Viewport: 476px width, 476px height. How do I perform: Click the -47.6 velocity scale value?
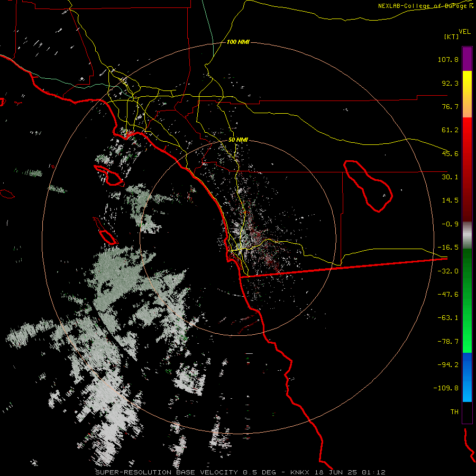[448, 295]
